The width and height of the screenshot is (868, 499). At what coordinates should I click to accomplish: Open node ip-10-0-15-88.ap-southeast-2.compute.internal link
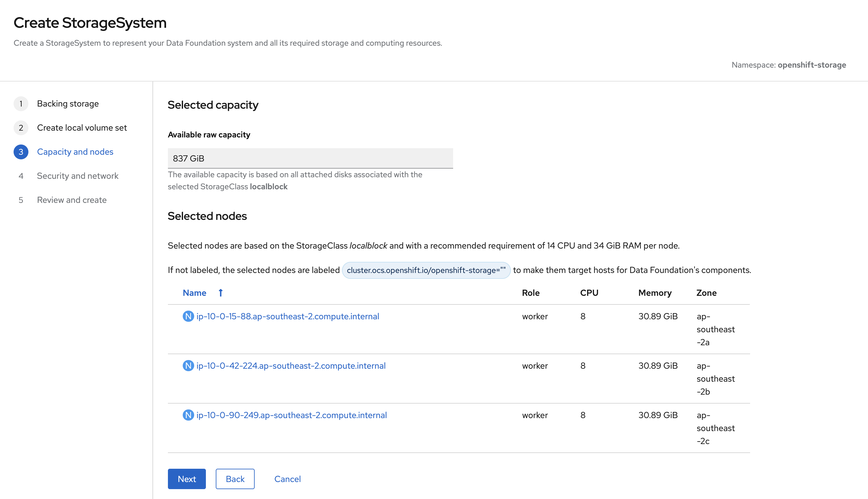287,316
